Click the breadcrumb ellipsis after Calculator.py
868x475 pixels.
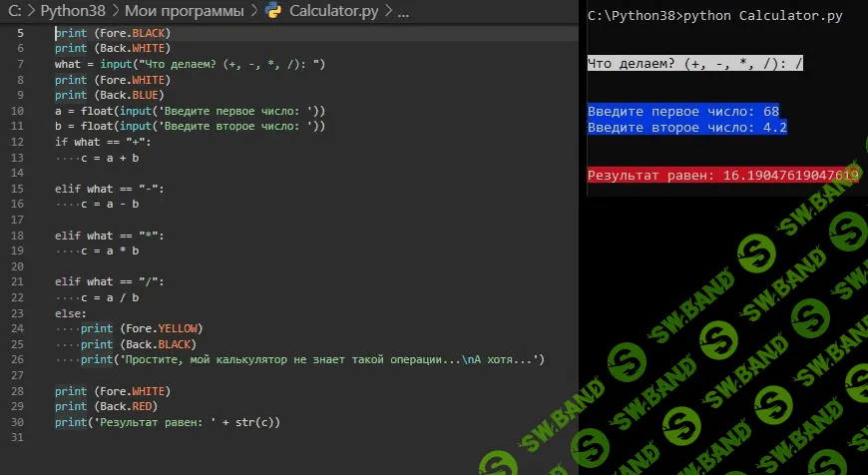(402, 12)
